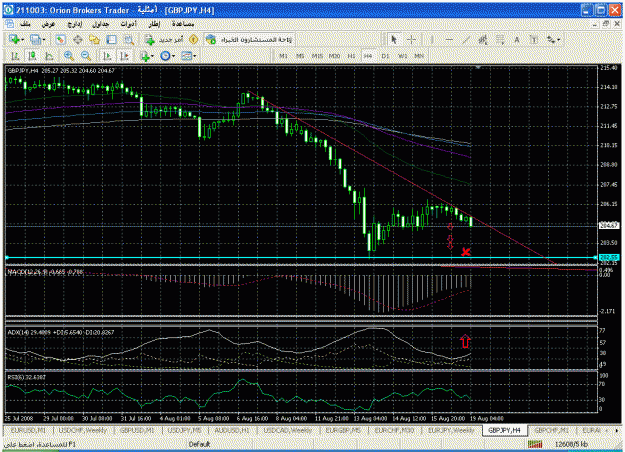Expand the Templates dropdown arrow

[x=194, y=56]
